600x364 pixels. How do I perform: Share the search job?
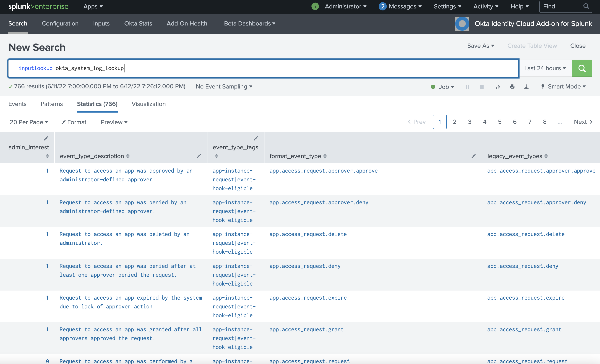click(x=498, y=87)
